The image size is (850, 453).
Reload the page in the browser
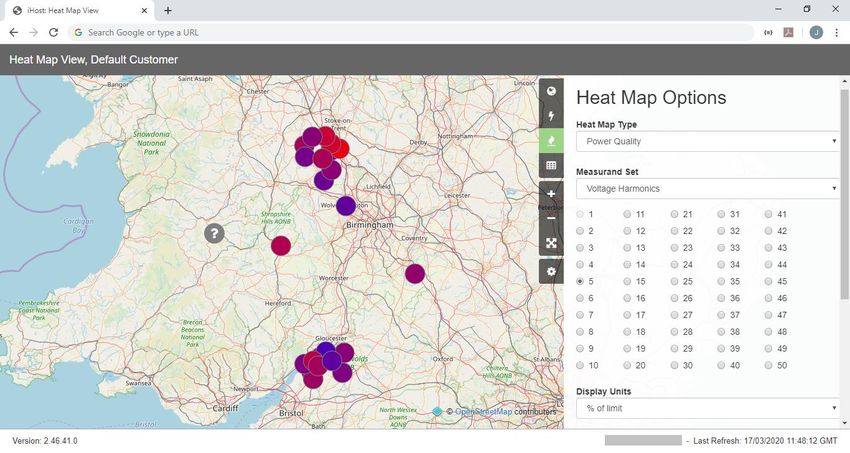(53, 33)
